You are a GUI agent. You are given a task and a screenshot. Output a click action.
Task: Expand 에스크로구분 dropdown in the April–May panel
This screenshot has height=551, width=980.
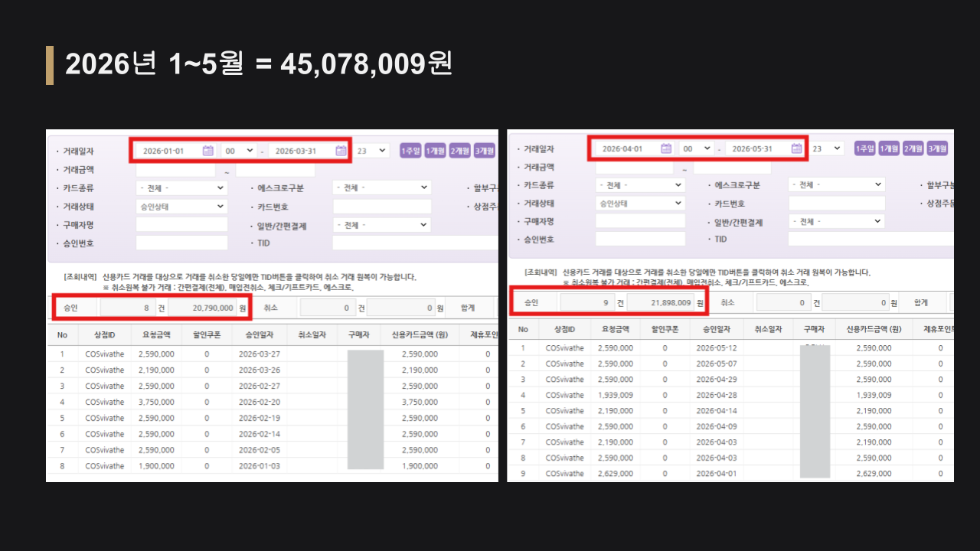[x=837, y=184]
